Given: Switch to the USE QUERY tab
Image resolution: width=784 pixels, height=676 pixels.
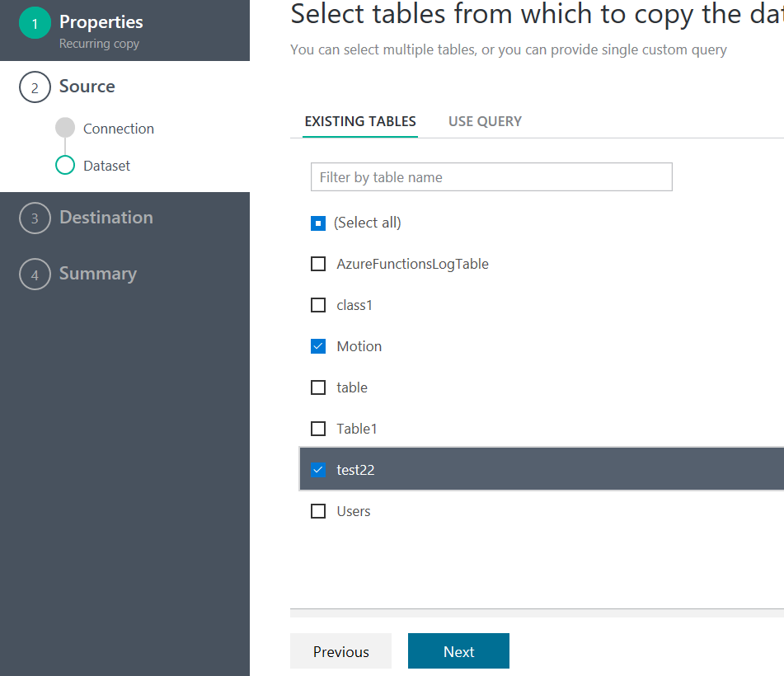Looking at the screenshot, I should click(485, 121).
